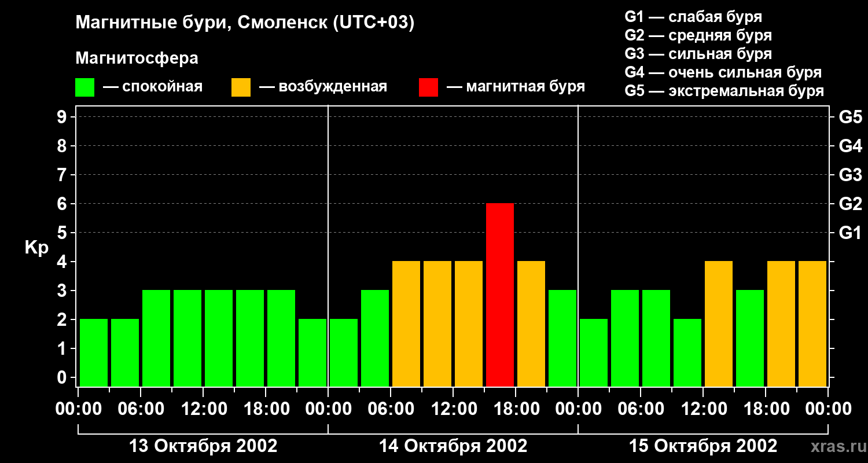Viewport: 868px width, 463px height.
Task: Click the right-axis "G5" label
Action: point(851,117)
